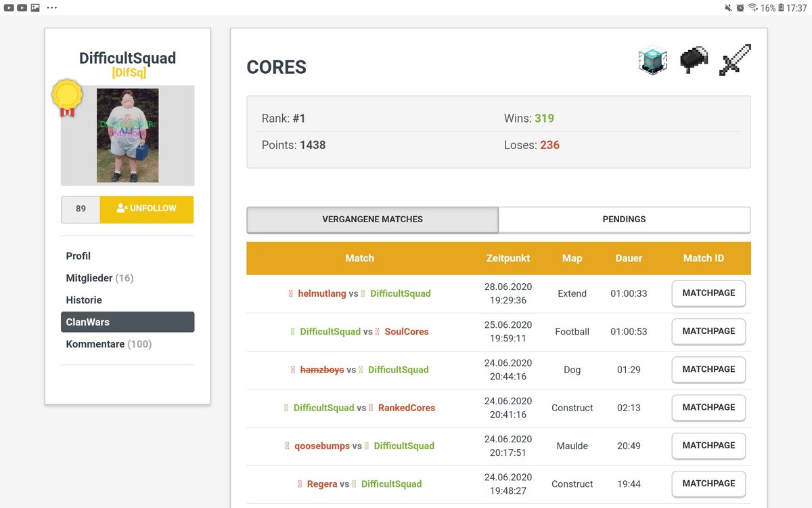The height and width of the screenshot is (508, 812).
Task: Click the Extend map cell
Action: pyautogui.click(x=572, y=294)
